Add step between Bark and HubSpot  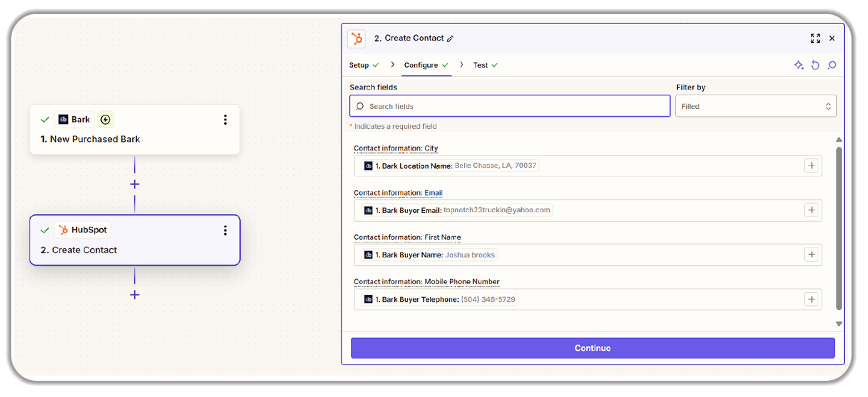135,184
